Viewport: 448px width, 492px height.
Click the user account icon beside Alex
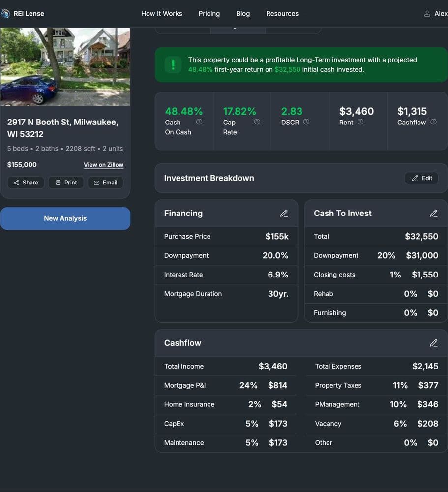tap(427, 13)
